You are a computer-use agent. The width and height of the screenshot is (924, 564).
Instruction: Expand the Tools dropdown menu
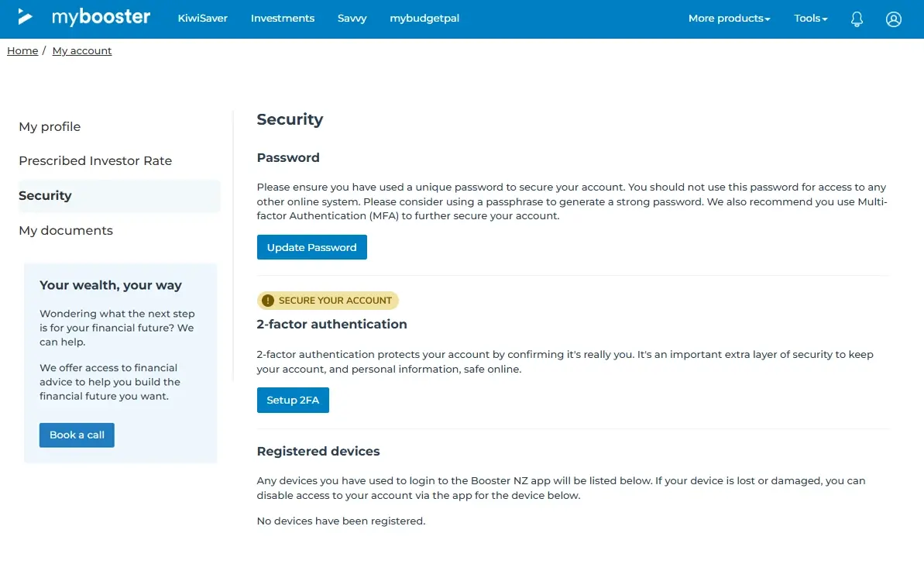pos(811,19)
